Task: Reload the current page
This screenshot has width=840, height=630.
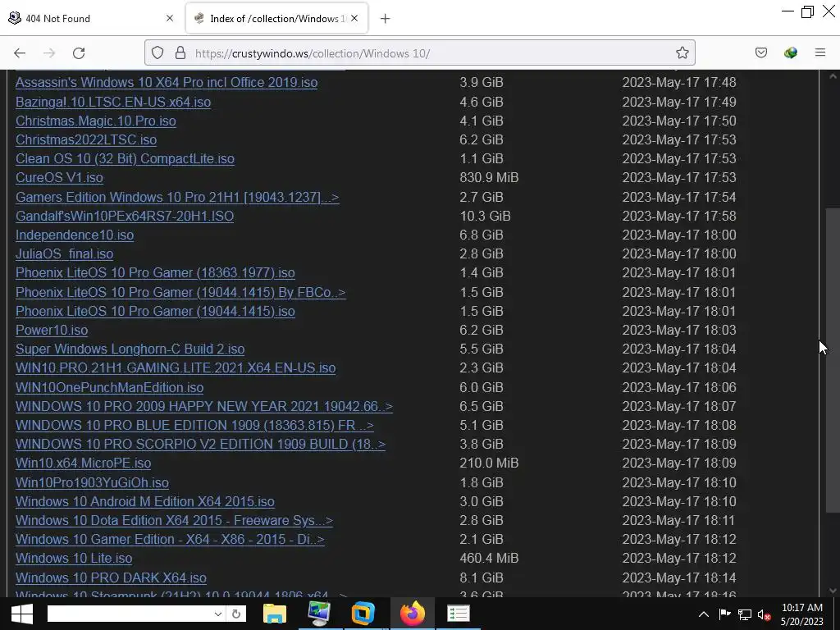Action: click(79, 53)
